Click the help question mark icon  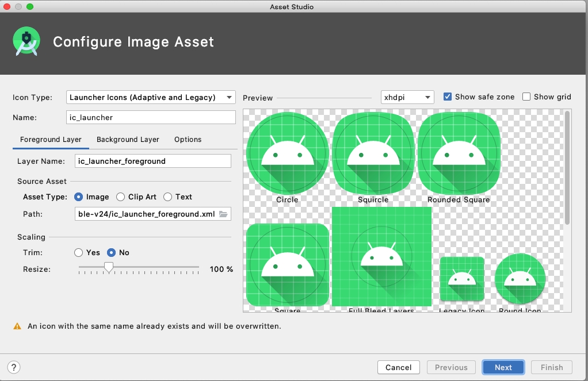pos(14,367)
